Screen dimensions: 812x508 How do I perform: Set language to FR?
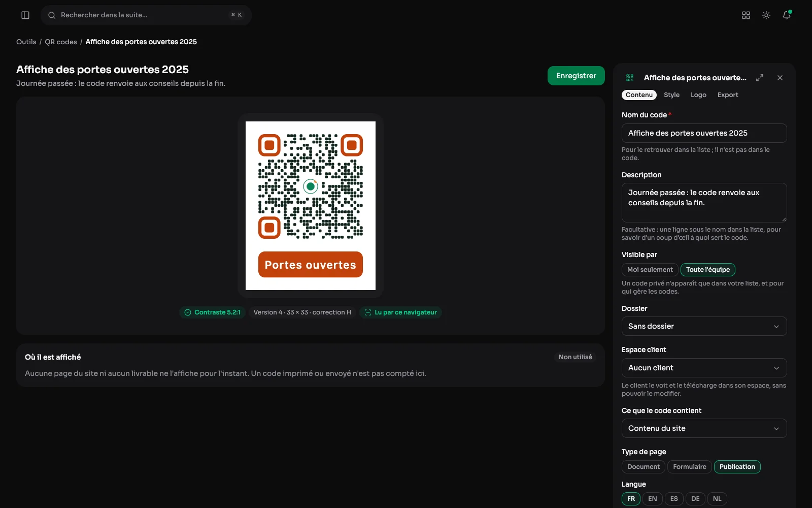tap(631, 499)
